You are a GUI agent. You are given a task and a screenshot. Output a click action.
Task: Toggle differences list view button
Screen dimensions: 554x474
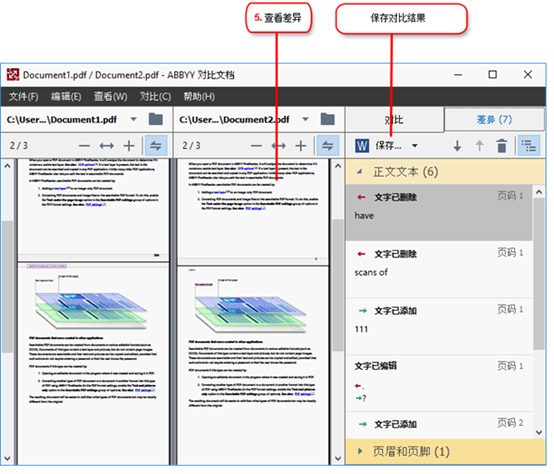click(x=529, y=146)
